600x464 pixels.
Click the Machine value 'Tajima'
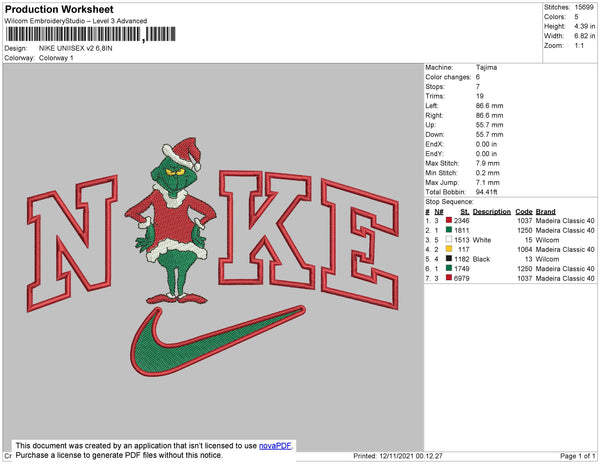486,67
